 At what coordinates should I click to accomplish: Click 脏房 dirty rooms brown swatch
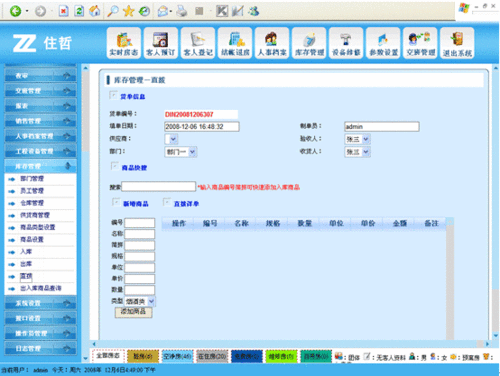point(143,356)
